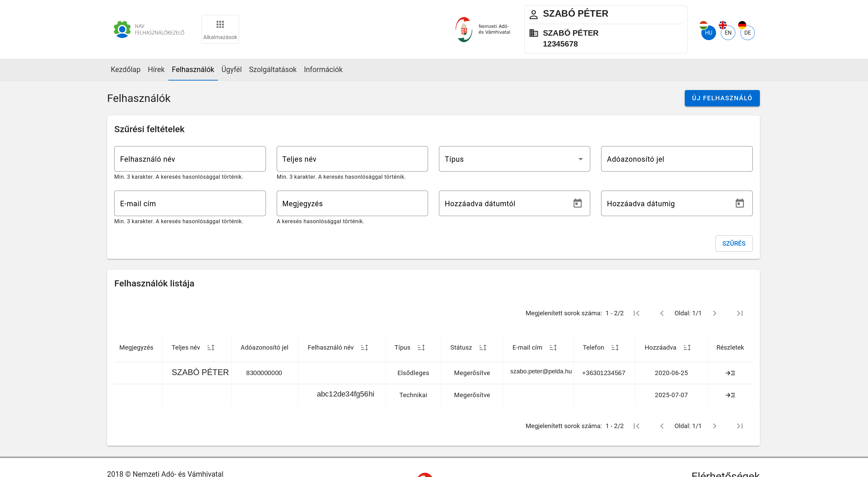Click the Hozzáadva dátumig date field

pyautogui.click(x=677, y=204)
